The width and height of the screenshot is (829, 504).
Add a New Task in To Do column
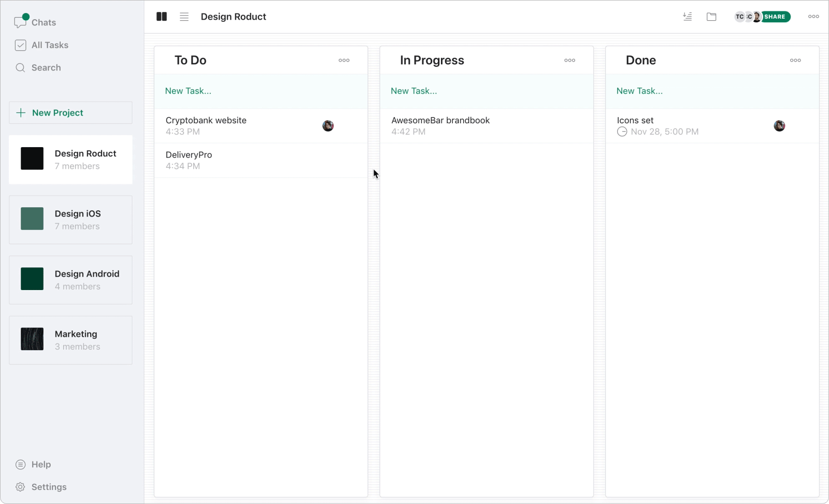pyautogui.click(x=261, y=91)
